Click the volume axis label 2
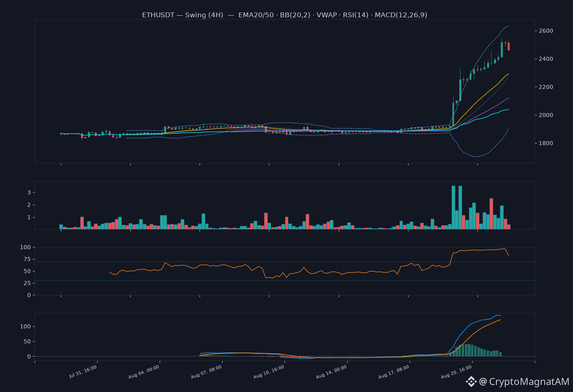Viewport: 573px width, 392px height. click(29, 205)
